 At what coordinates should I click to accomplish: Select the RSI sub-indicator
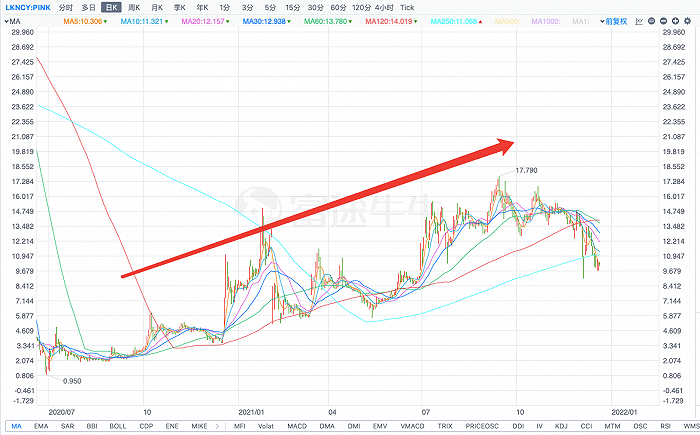click(x=665, y=426)
